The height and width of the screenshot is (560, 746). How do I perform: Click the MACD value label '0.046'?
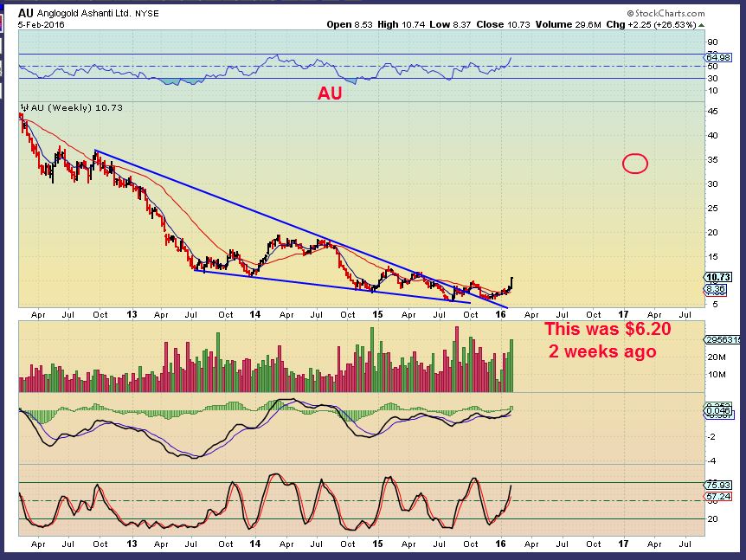pos(717,411)
